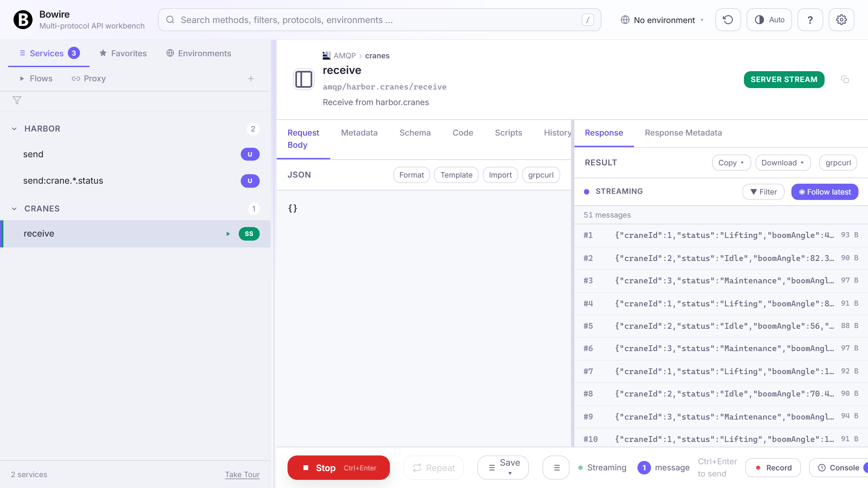This screenshot has height=488, width=868.
Task: Click the slash shortcut key badge
Action: coord(588,20)
